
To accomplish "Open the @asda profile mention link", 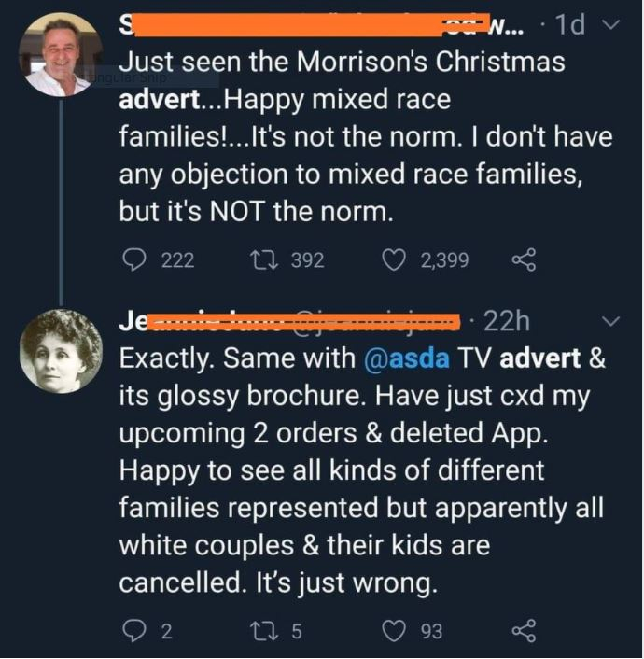I will tap(396, 358).
